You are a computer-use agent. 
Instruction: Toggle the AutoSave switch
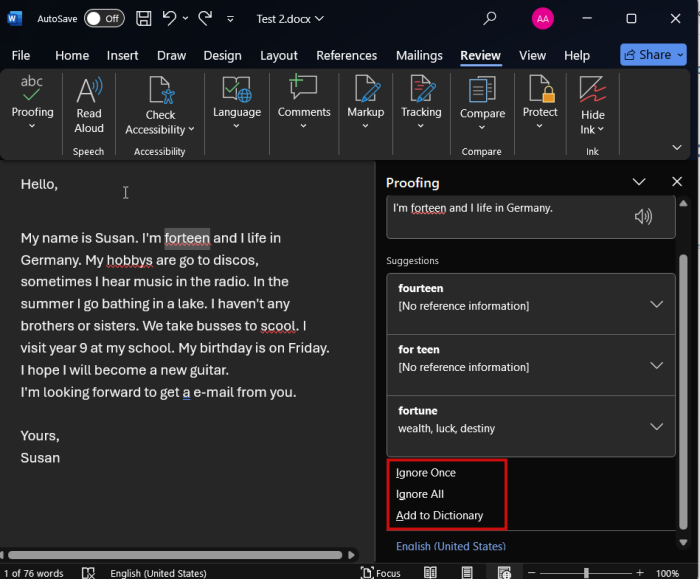click(x=104, y=19)
